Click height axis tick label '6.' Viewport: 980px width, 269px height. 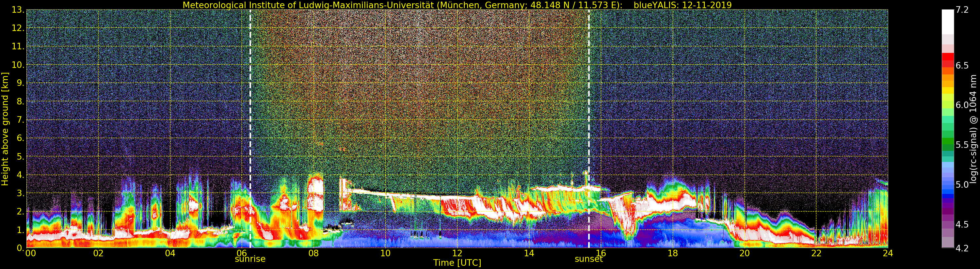tap(20, 138)
